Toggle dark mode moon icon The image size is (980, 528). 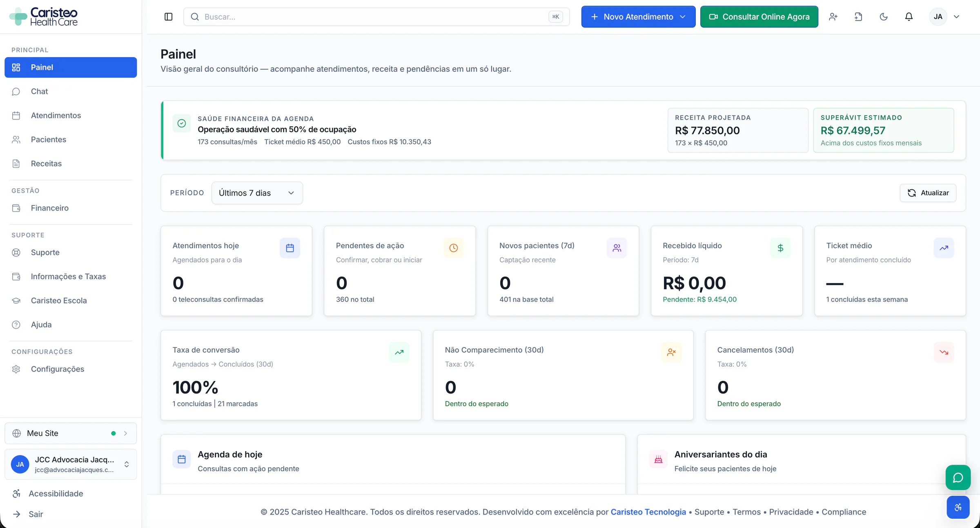[884, 17]
